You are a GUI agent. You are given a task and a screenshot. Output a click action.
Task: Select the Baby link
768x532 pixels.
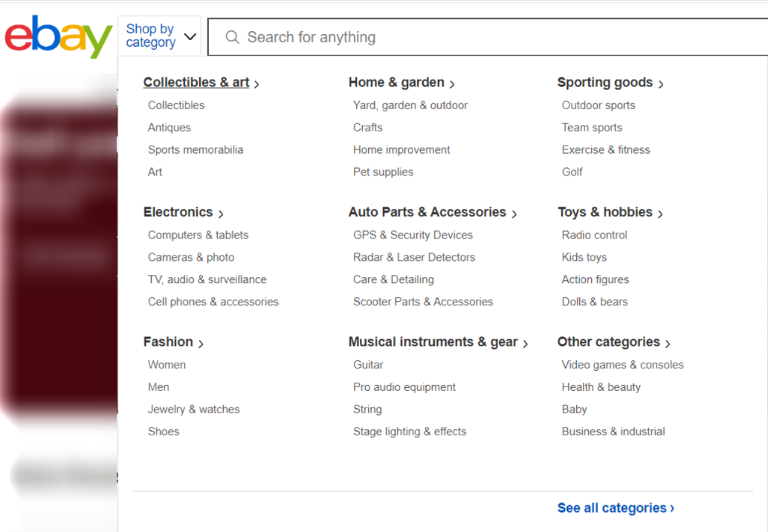pos(575,409)
